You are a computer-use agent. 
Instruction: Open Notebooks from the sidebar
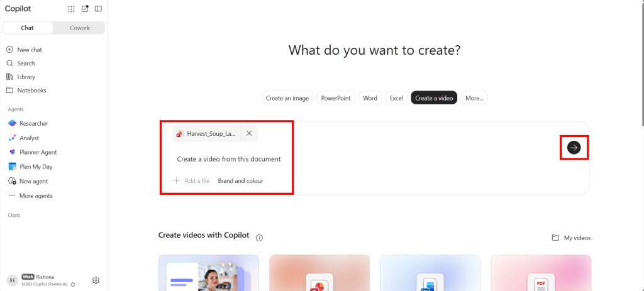tap(31, 91)
